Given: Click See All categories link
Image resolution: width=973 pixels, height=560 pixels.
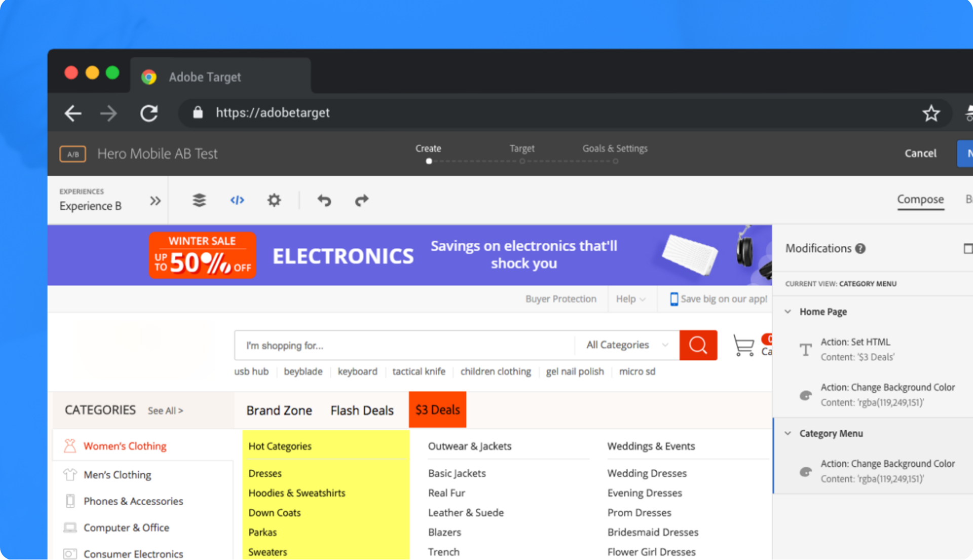Looking at the screenshot, I should tap(165, 410).
